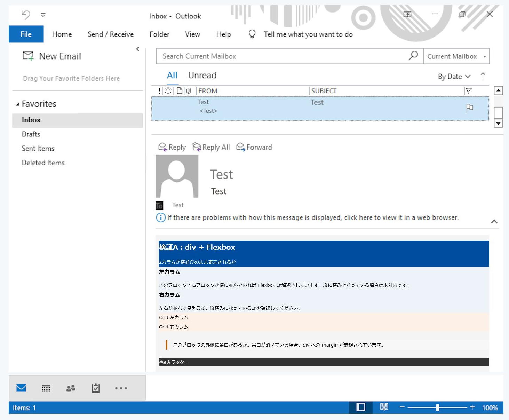Click the flag status column header icon
Screen dimensions: 509x420
pyautogui.click(x=469, y=91)
